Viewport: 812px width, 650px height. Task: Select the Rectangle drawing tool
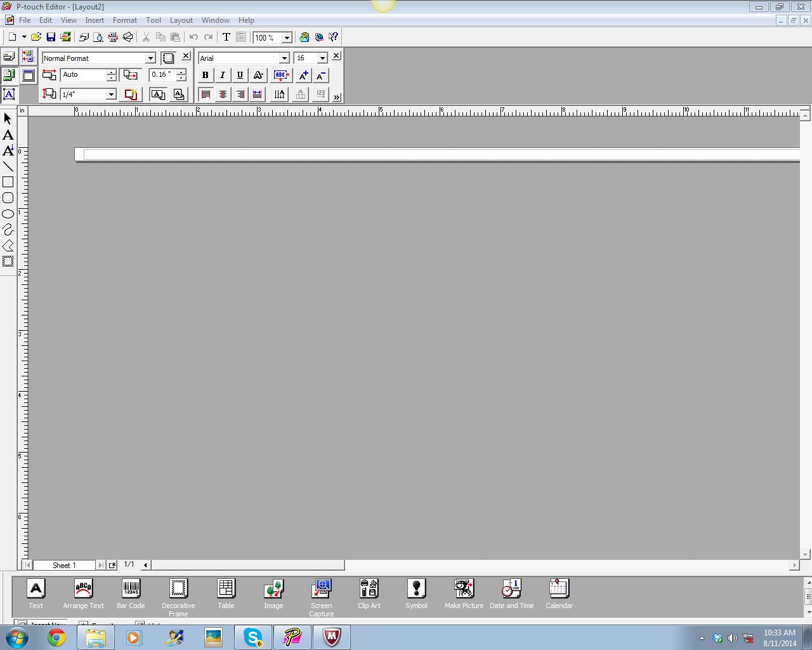pos(8,182)
